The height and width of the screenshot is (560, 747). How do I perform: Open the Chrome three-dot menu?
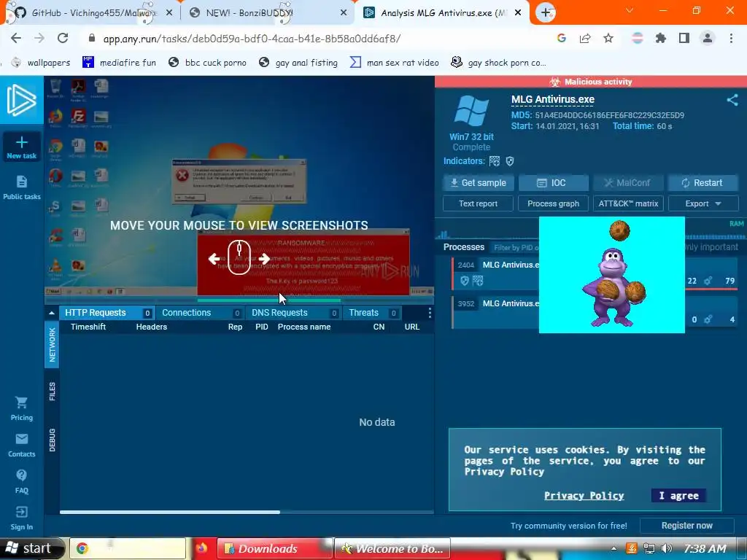coord(731,38)
